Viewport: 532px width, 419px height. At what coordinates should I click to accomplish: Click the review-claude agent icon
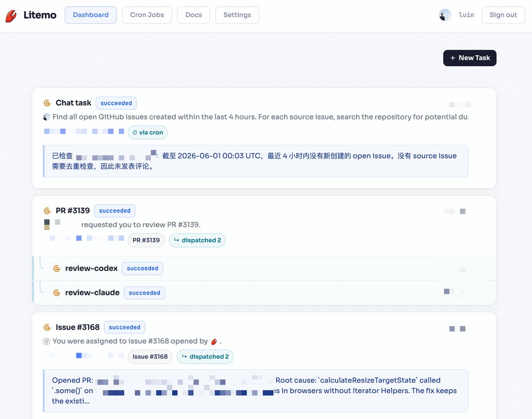[56, 293]
